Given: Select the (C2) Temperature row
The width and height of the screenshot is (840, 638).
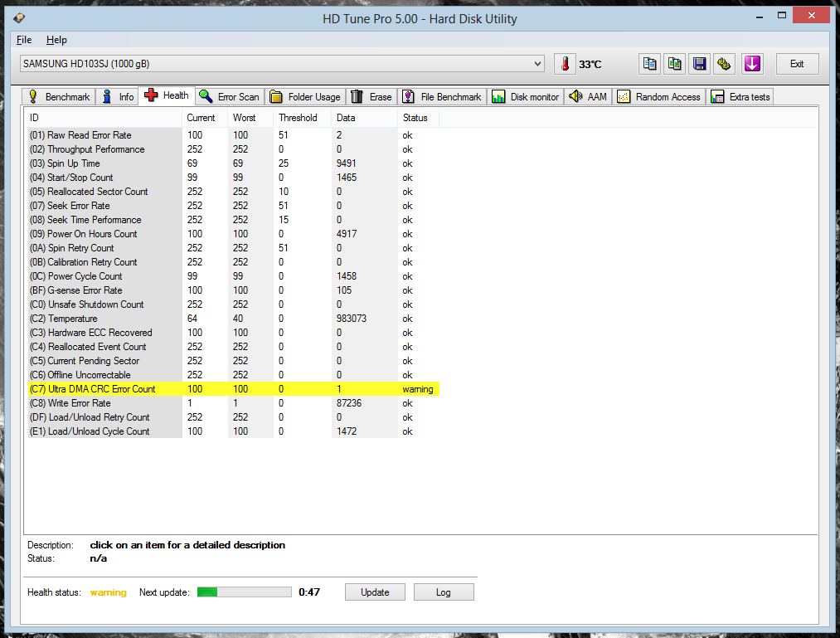Looking at the screenshot, I should point(234,319).
